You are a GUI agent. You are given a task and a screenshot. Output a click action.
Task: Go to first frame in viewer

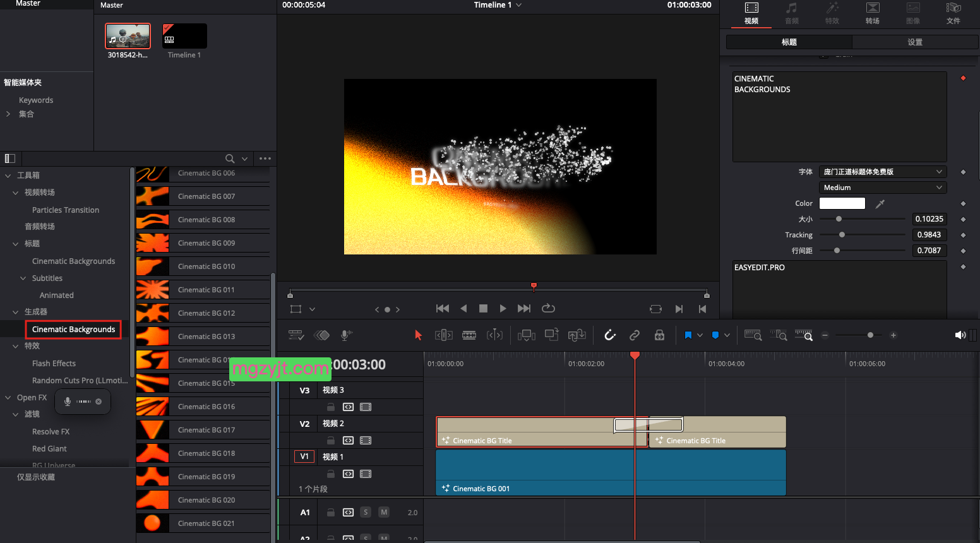pyautogui.click(x=443, y=308)
